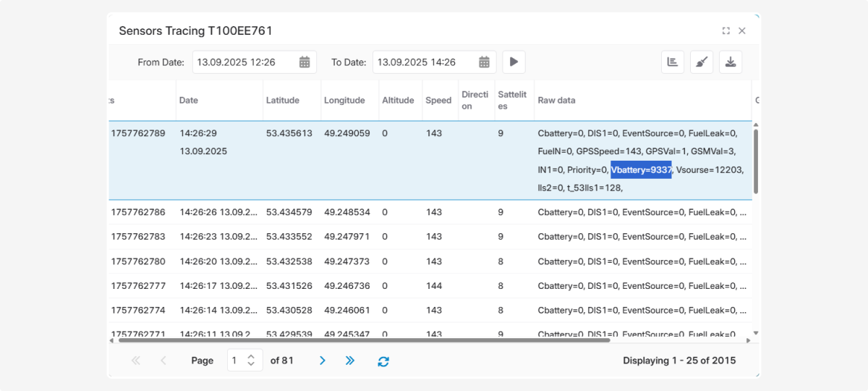Click the clear brush icon
Viewport: 868px width, 391px height.
(x=702, y=62)
